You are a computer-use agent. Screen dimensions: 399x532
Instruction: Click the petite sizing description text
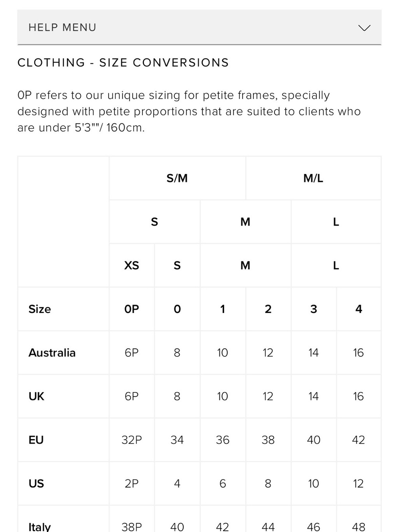pos(189,111)
